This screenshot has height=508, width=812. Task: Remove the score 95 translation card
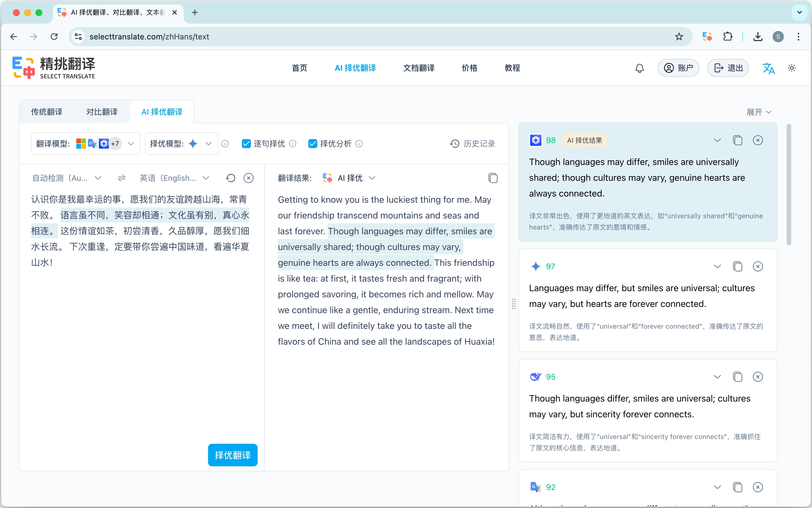[x=758, y=377]
